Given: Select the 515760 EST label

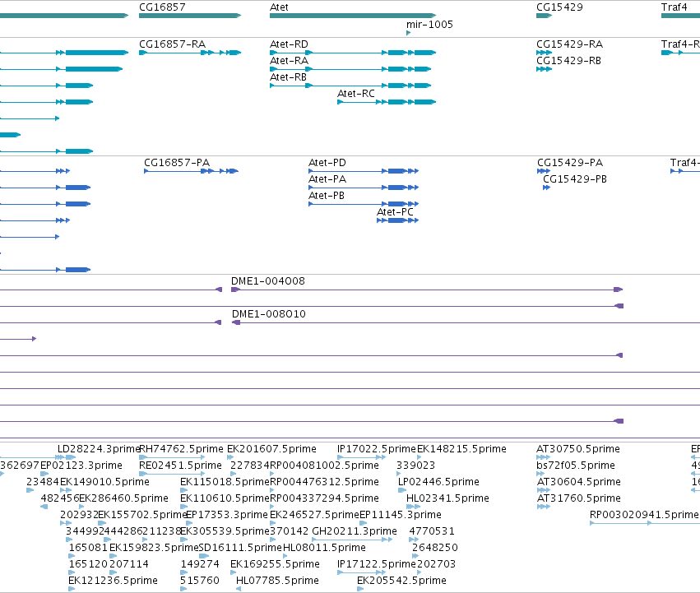Looking at the screenshot, I should 200,581.
